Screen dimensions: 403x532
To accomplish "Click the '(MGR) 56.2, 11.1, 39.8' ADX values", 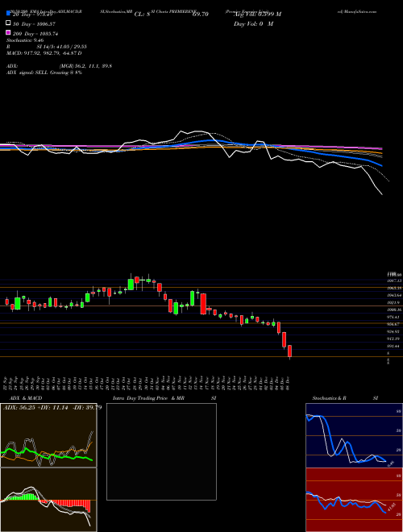I will (x=85, y=66).
